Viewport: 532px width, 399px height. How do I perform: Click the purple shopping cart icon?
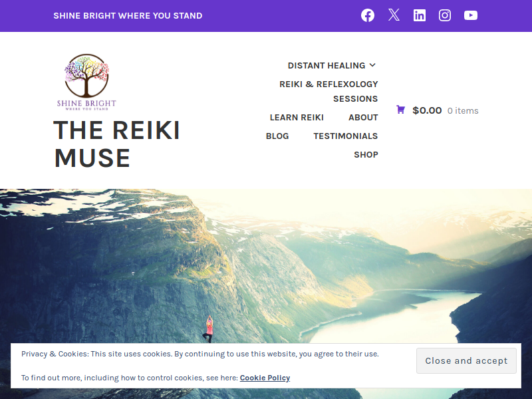tap(400, 110)
